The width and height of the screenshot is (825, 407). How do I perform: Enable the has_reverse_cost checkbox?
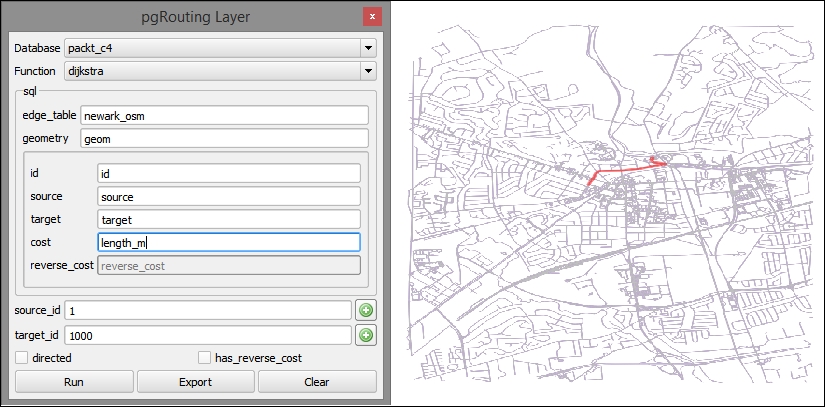click(x=204, y=358)
